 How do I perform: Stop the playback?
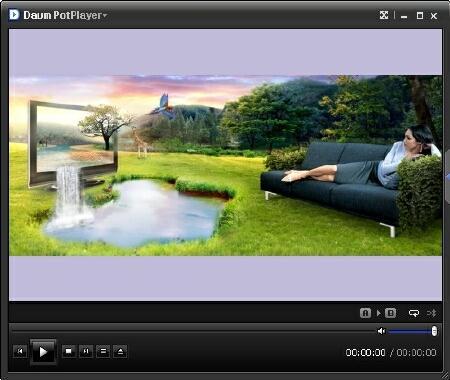coord(69,351)
